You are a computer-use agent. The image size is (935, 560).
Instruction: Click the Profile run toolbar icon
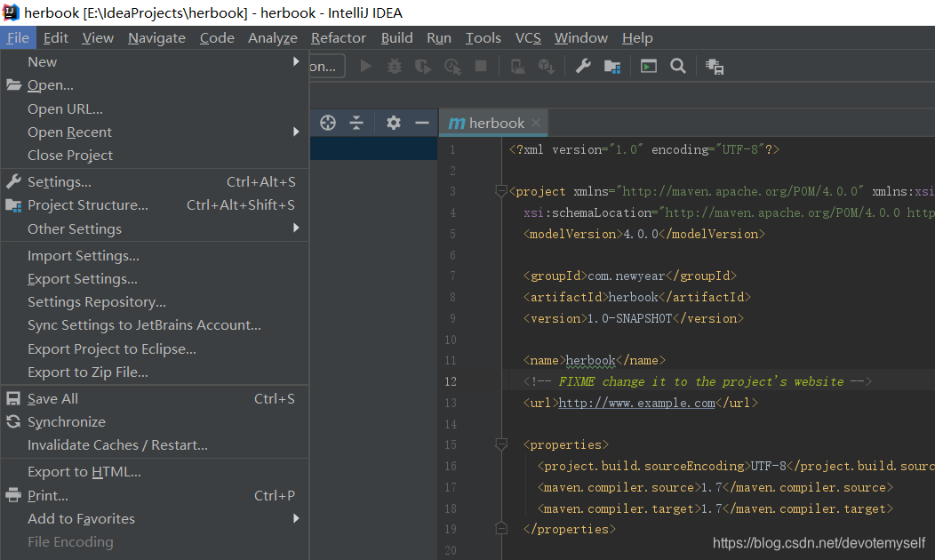click(x=452, y=66)
